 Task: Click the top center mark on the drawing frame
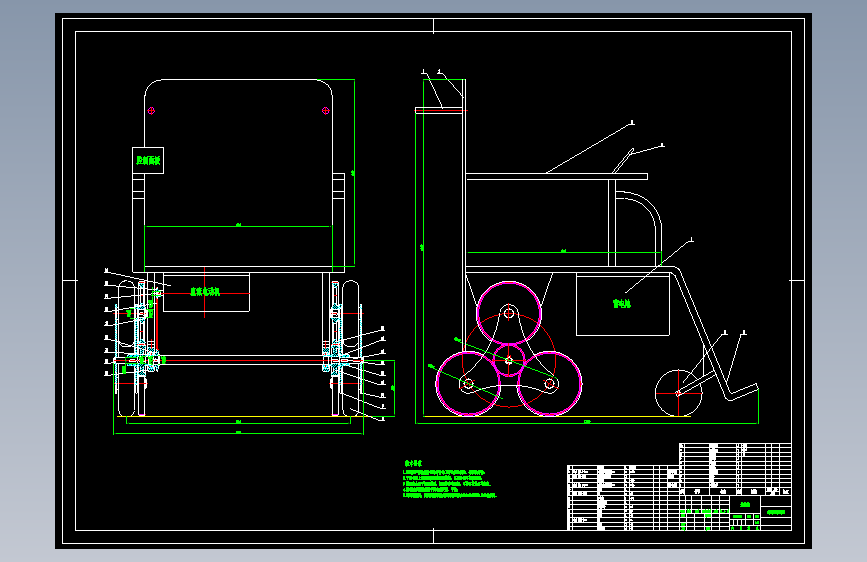(434, 26)
